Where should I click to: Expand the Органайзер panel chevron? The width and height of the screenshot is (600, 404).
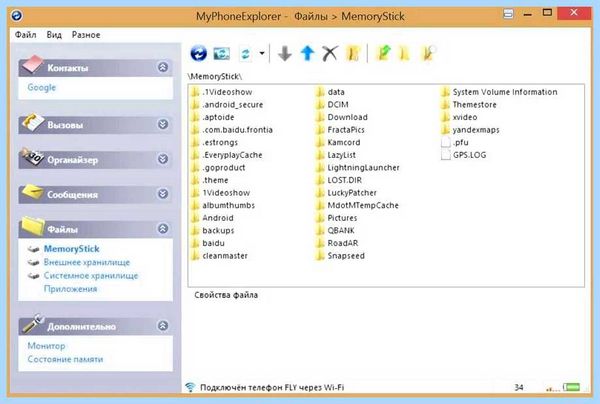pyautogui.click(x=163, y=159)
